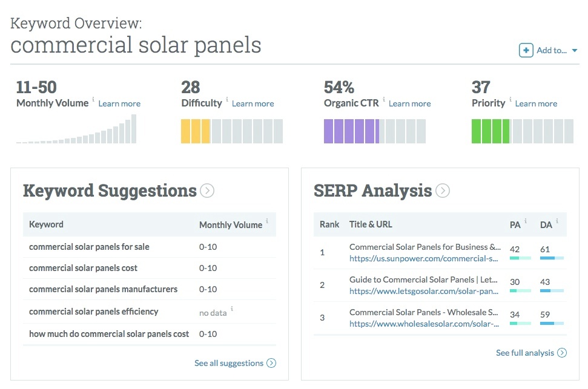Click info icon next to Difficulty
This screenshot has height=389, width=588.
(227, 100)
